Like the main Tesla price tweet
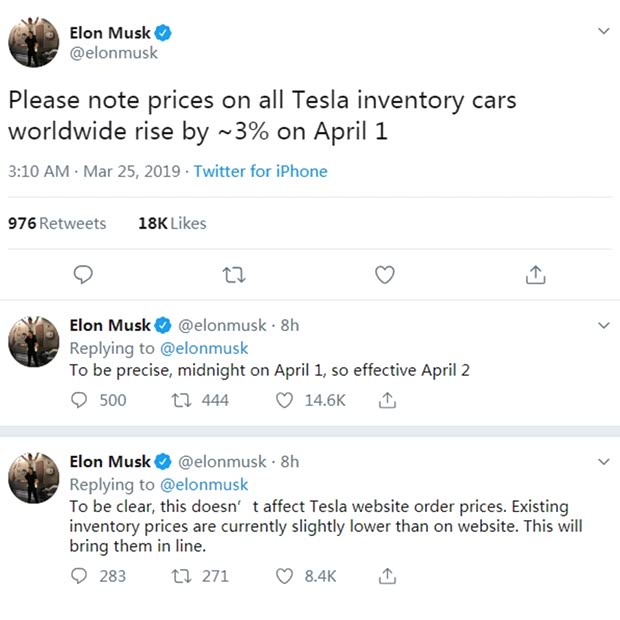The height and width of the screenshot is (620, 620). [x=384, y=273]
